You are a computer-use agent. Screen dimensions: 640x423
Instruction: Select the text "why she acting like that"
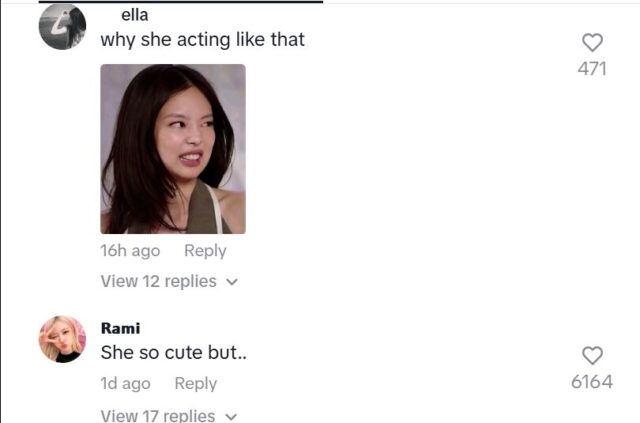click(202, 40)
